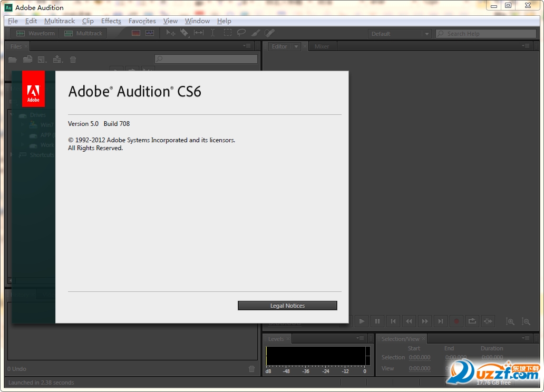Click the Fast Forward transport button
Viewport: 544px width, 392px height.
tap(425, 321)
